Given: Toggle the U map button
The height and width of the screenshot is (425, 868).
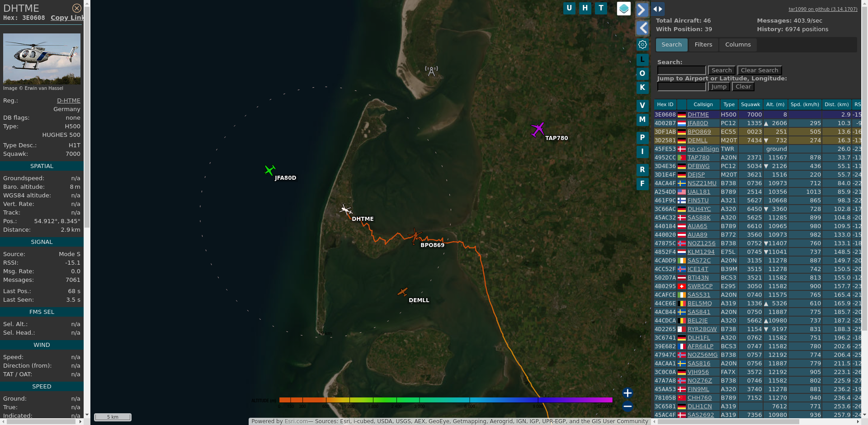Looking at the screenshot, I should click(x=569, y=8).
